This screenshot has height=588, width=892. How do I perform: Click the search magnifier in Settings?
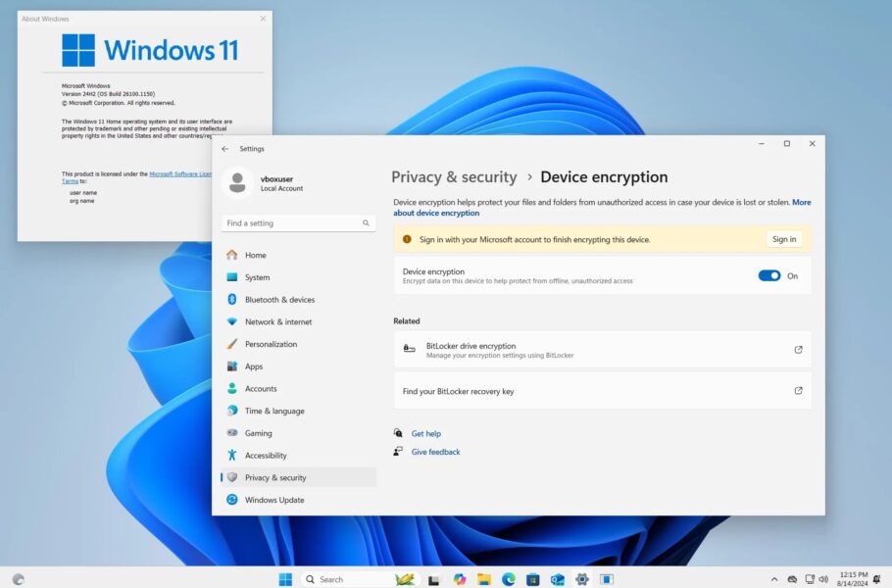tap(367, 223)
